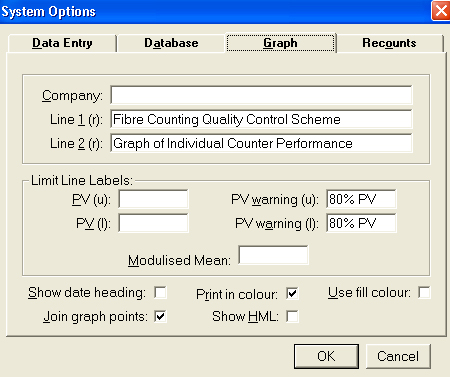Tick the Show HML checkbox
450x377 pixels.
292,316
